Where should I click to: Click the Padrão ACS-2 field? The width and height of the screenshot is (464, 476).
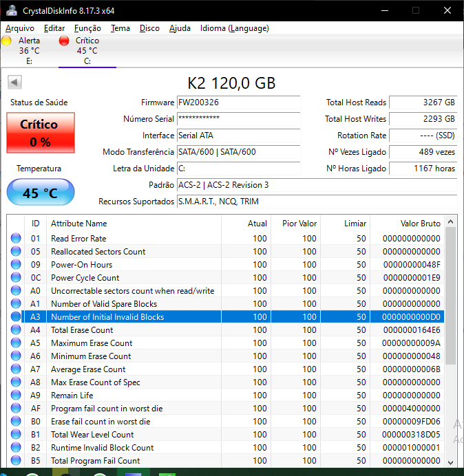point(317,185)
